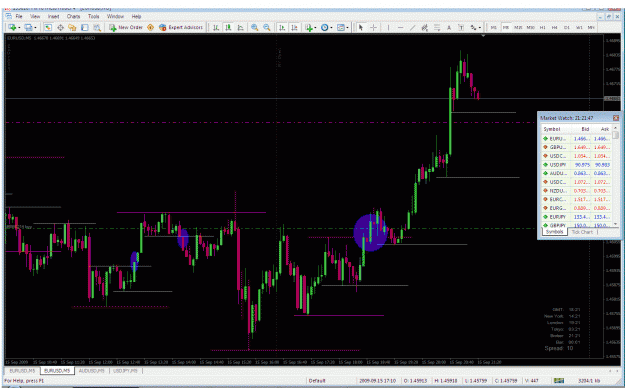
Task: Switch chart to bar chart mode
Action: pos(216,28)
